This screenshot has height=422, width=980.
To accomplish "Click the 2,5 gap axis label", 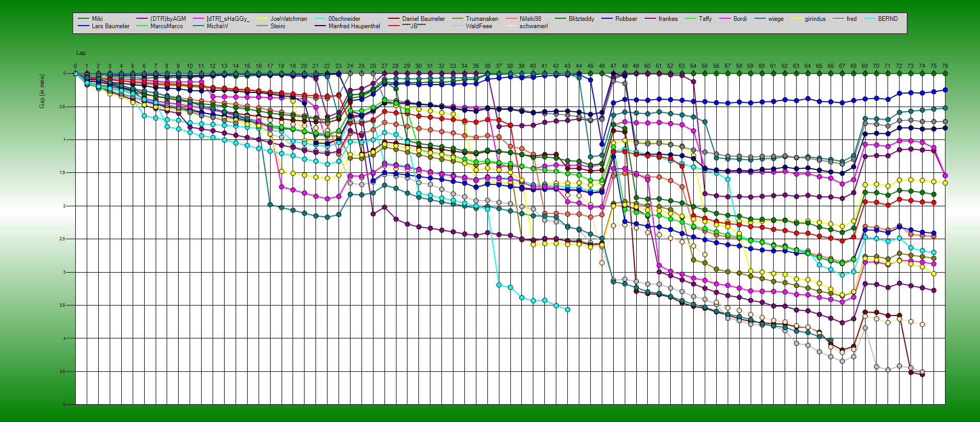I will tap(62, 239).
